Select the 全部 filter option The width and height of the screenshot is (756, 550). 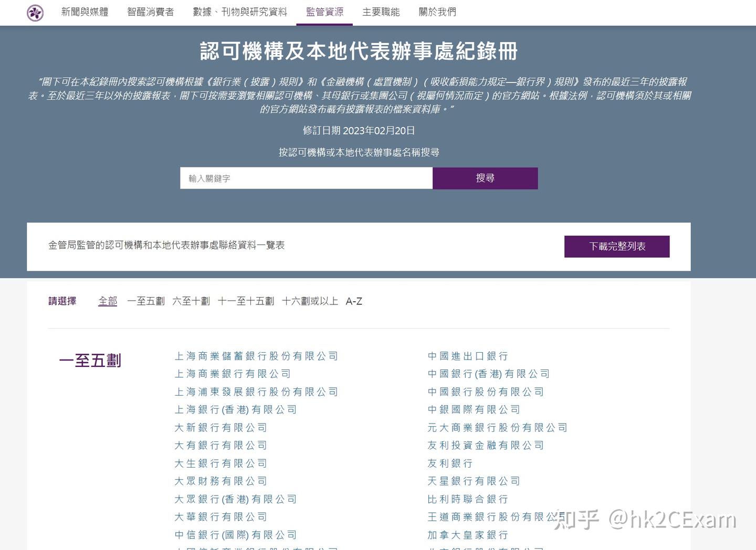click(x=107, y=301)
